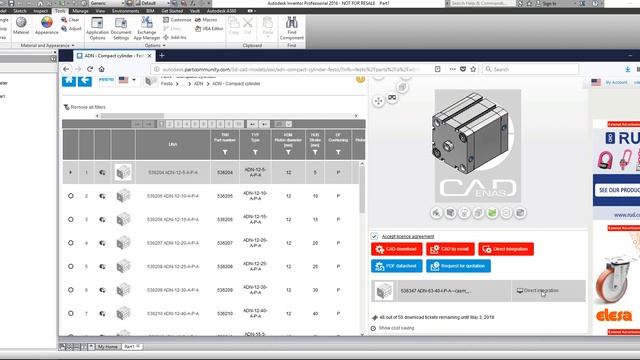Click the green view-mode button below the preview

pyautogui.click(x=492, y=213)
